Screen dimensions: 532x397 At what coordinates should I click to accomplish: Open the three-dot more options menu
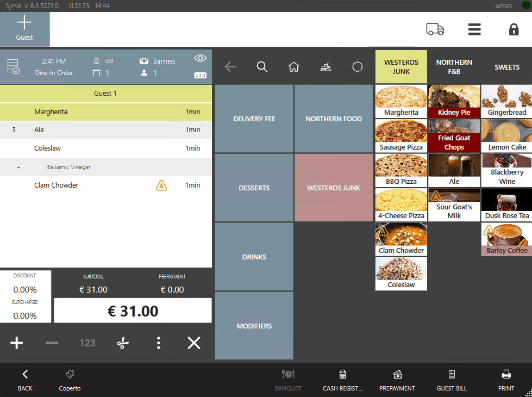158,343
